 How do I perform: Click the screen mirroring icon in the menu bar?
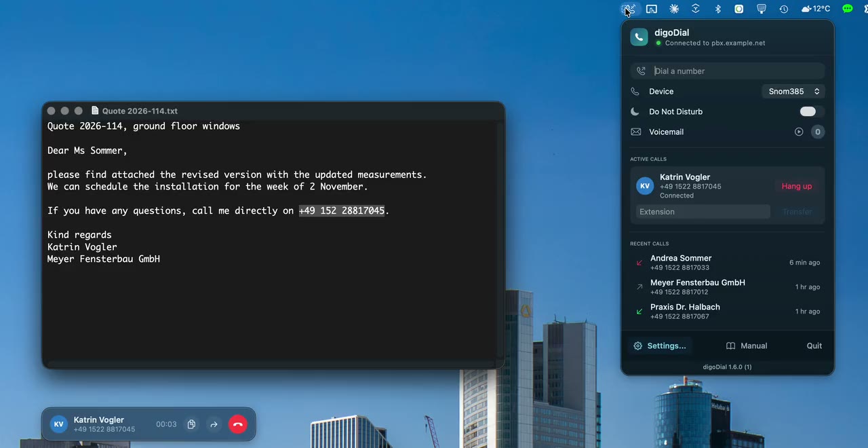point(652,9)
